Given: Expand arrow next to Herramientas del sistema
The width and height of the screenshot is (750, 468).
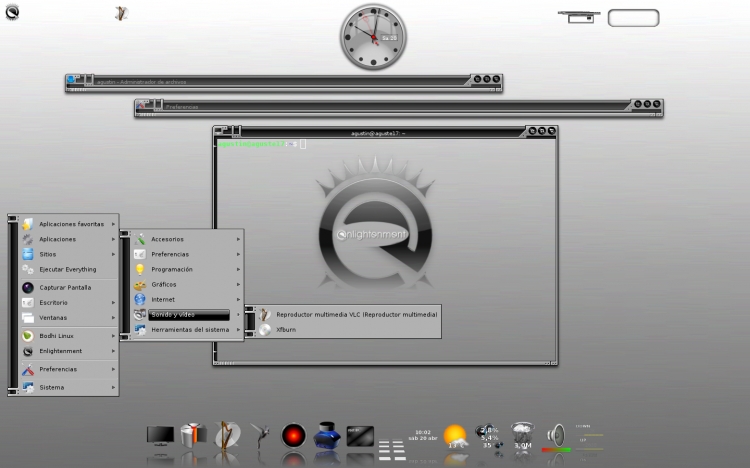Looking at the screenshot, I should pos(238,330).
